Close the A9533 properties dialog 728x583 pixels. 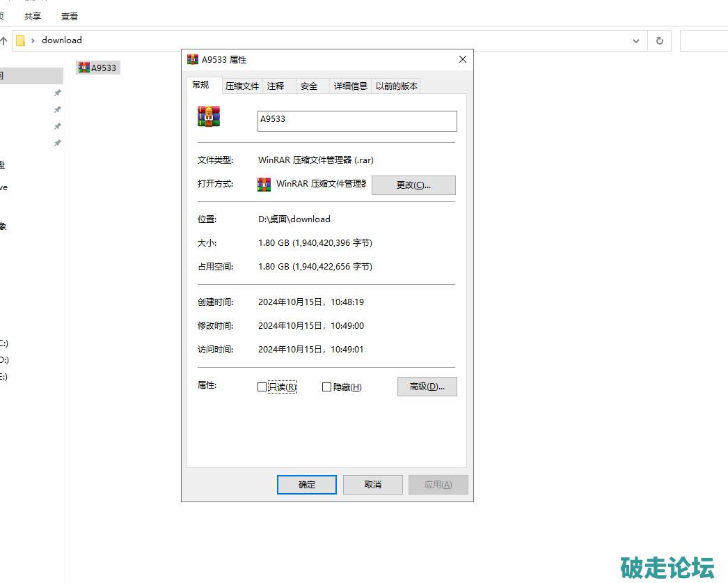click(463, 60)
